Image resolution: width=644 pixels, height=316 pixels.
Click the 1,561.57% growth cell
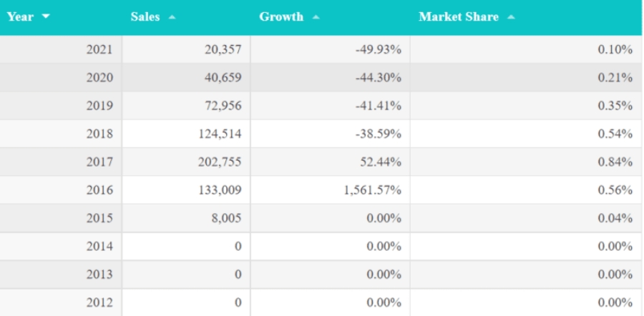(372, 190)
